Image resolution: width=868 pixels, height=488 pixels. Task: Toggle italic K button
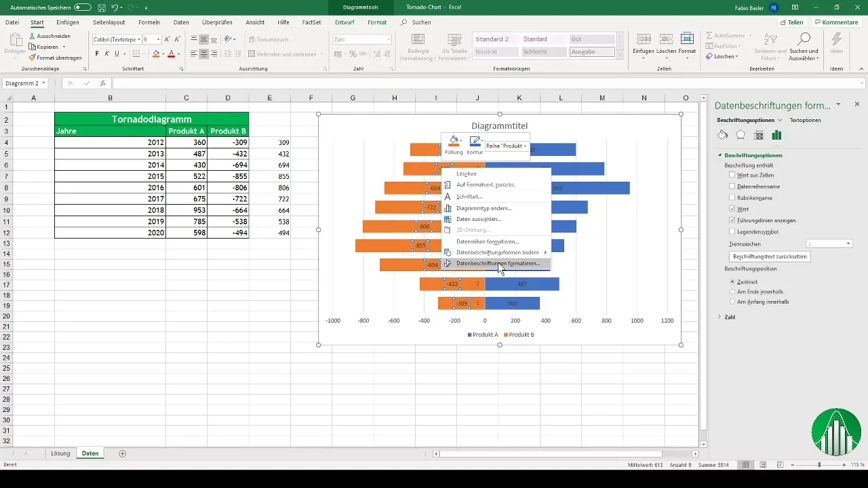106,54
